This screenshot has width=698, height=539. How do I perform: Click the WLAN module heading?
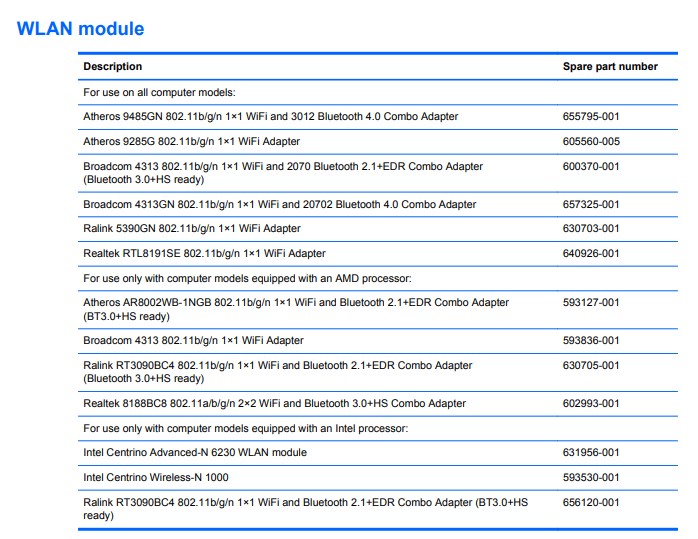pyautogui.click(x=81, y=29)
